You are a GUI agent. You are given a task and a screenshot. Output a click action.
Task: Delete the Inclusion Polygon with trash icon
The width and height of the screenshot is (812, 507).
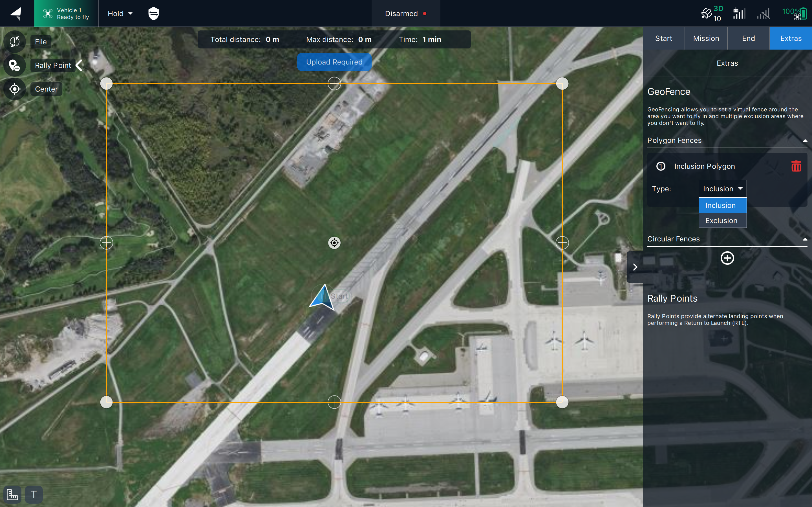click(796, 166)
